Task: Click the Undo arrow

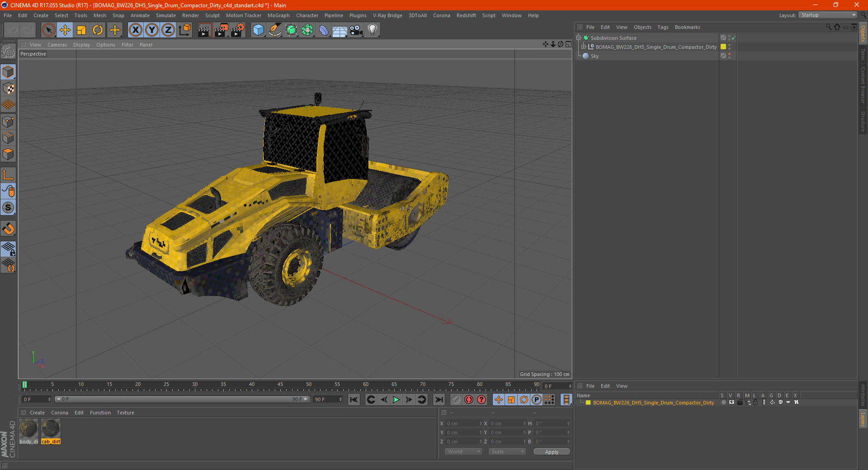Action: [x=12, y=30]
